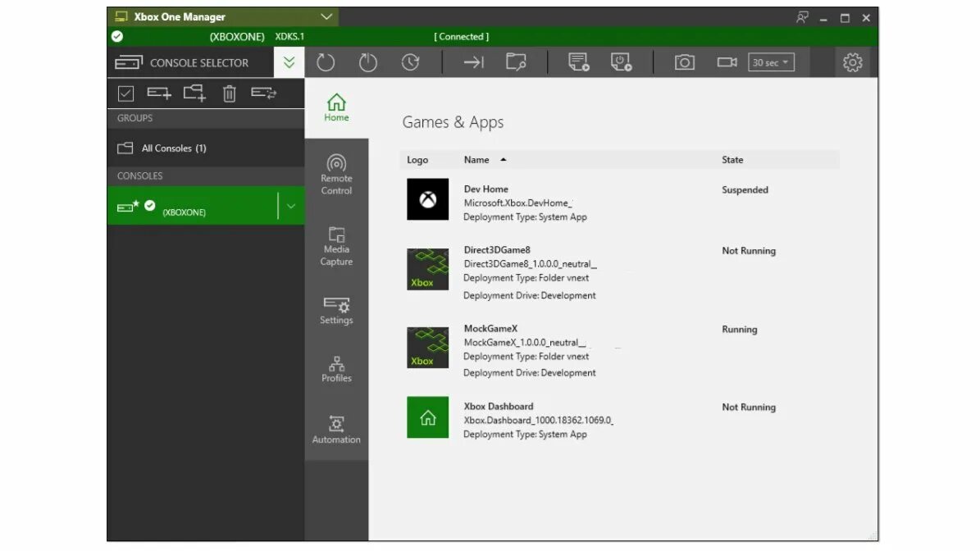The image size is (980, 551).
Task: Click the Dev Home Xbox logo thumbnail
Action: [427, 199]
